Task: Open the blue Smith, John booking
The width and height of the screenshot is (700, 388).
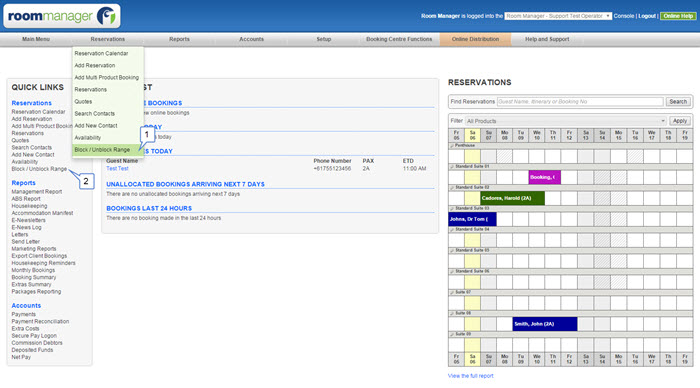Action: click(545, 324)
